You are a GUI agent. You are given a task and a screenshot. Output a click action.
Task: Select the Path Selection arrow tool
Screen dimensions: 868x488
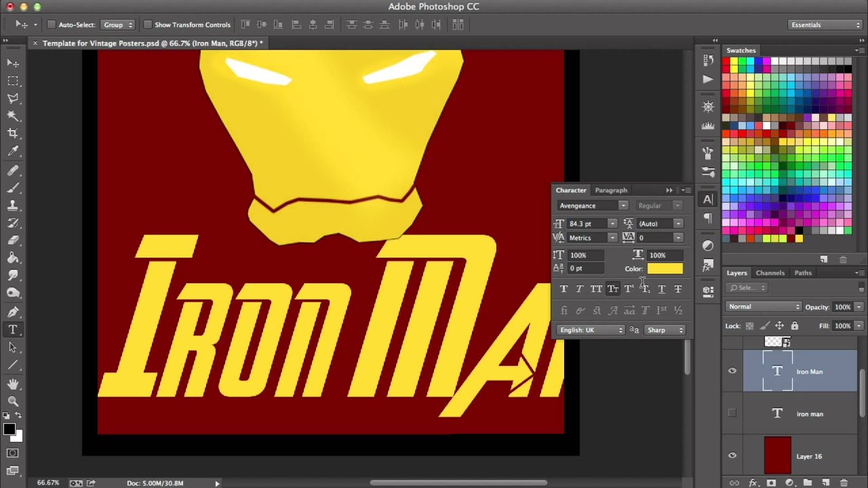(13, 347)
